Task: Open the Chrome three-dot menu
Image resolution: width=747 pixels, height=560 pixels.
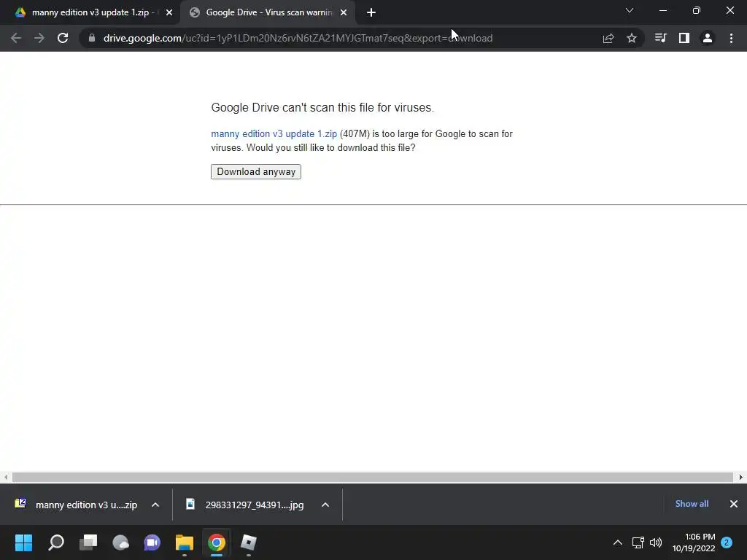Action: [x=731, y=38]
